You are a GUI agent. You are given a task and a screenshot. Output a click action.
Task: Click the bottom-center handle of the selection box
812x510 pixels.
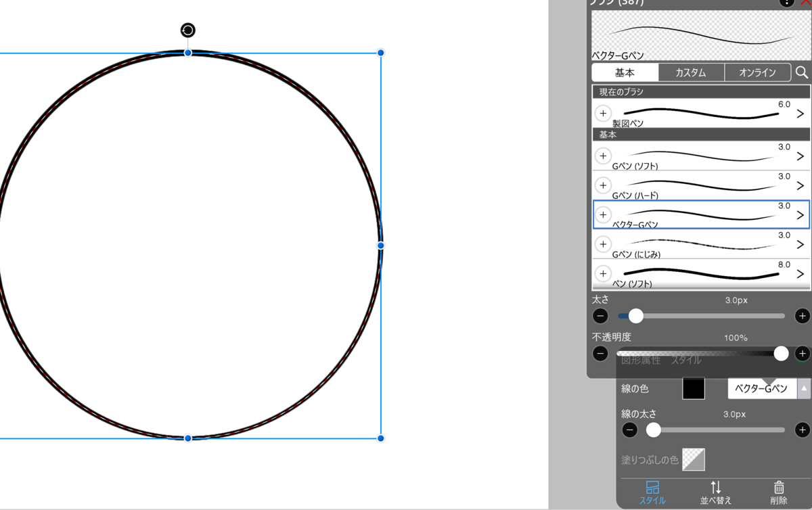click(x=188, y=438)
